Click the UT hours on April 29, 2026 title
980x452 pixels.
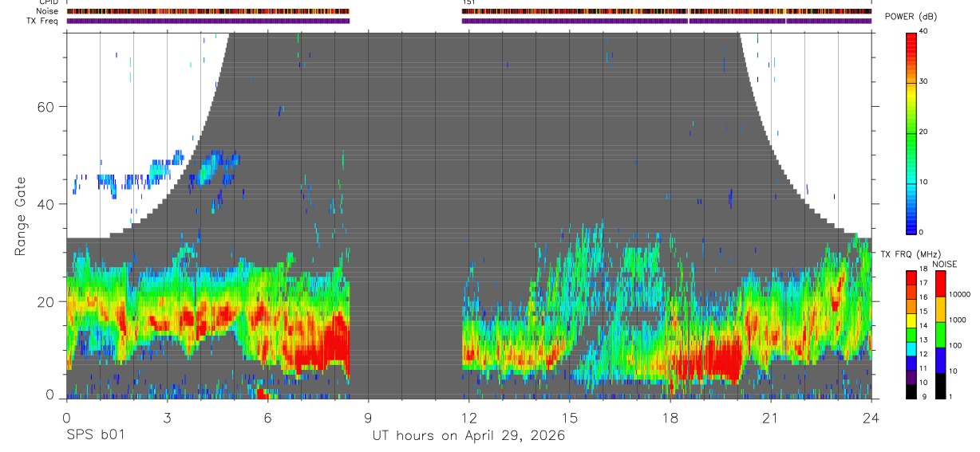pyautogui.click(x=468, y=435)
